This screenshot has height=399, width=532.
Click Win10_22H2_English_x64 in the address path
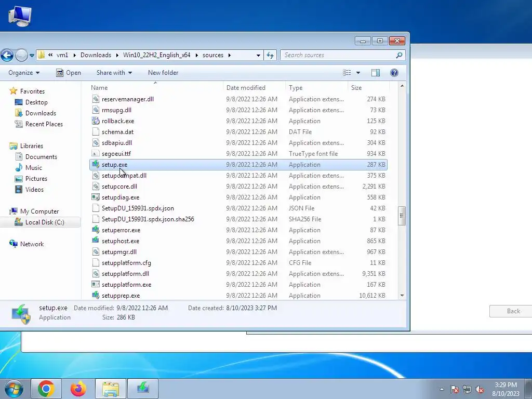(156, 55)
